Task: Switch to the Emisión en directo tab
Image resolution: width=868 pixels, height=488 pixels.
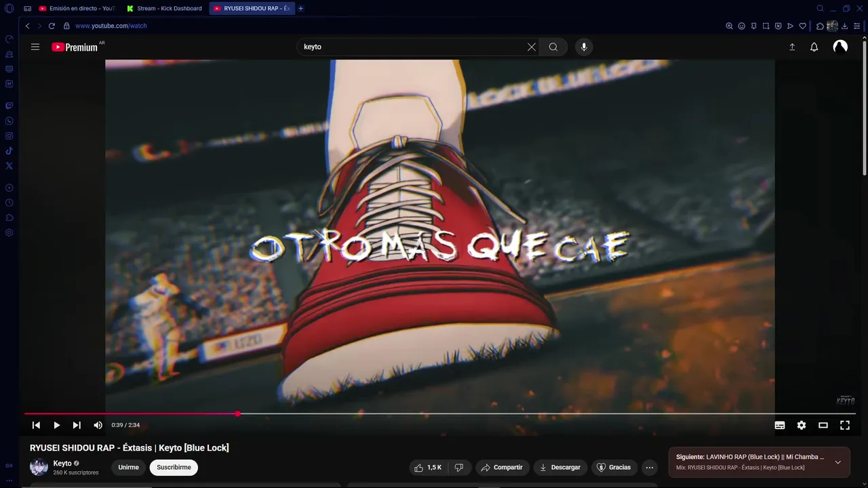Action: click(76, 8)
